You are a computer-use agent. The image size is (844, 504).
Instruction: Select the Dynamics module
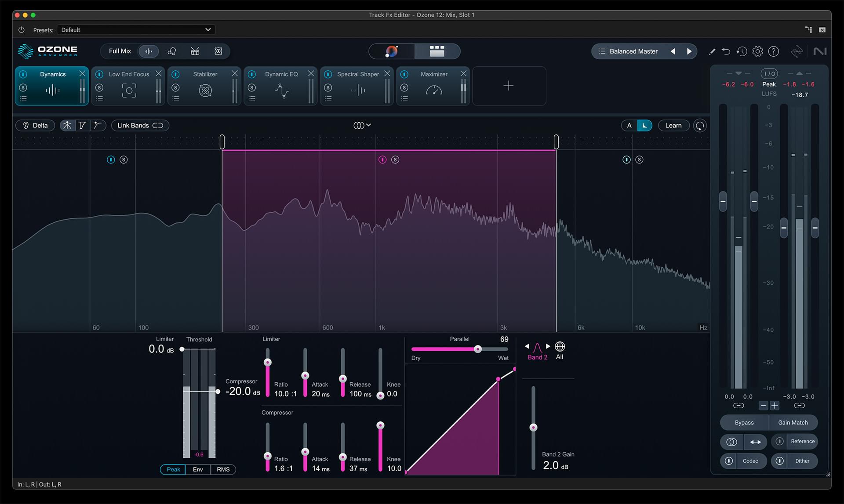point(52,86)
